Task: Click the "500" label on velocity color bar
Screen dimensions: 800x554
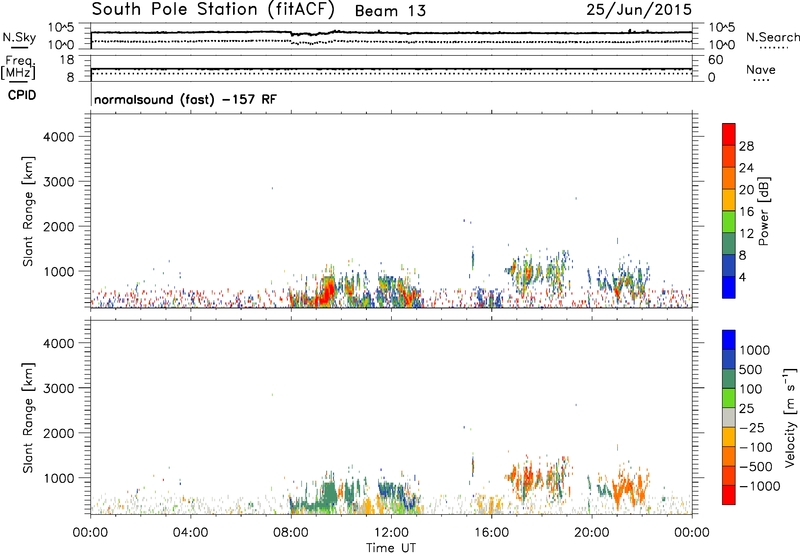Action: (x=751, y=370)
